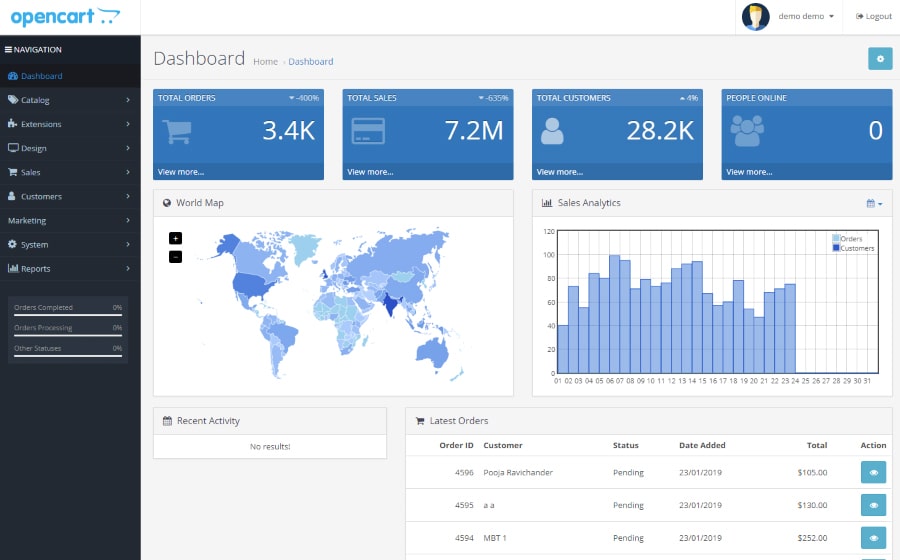Open the demo demo user dropdown
Viewport: 900px width, 560px height.
[x=806, y=17]
